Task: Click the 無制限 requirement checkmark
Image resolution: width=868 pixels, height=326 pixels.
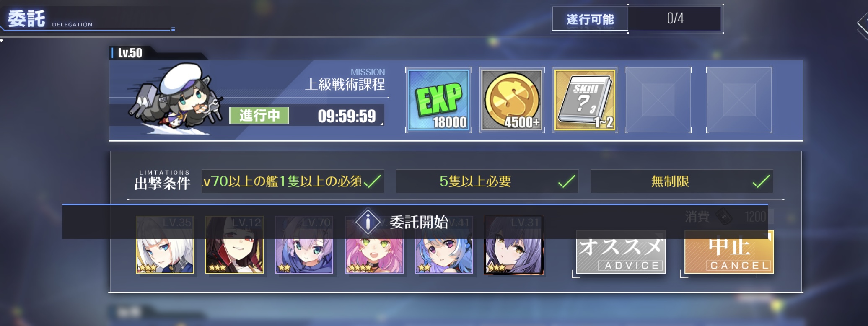Action: pos(761,181)
